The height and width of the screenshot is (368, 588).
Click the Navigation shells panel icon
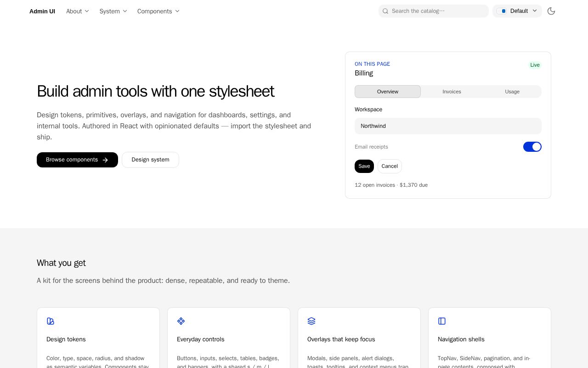(442, 321)
